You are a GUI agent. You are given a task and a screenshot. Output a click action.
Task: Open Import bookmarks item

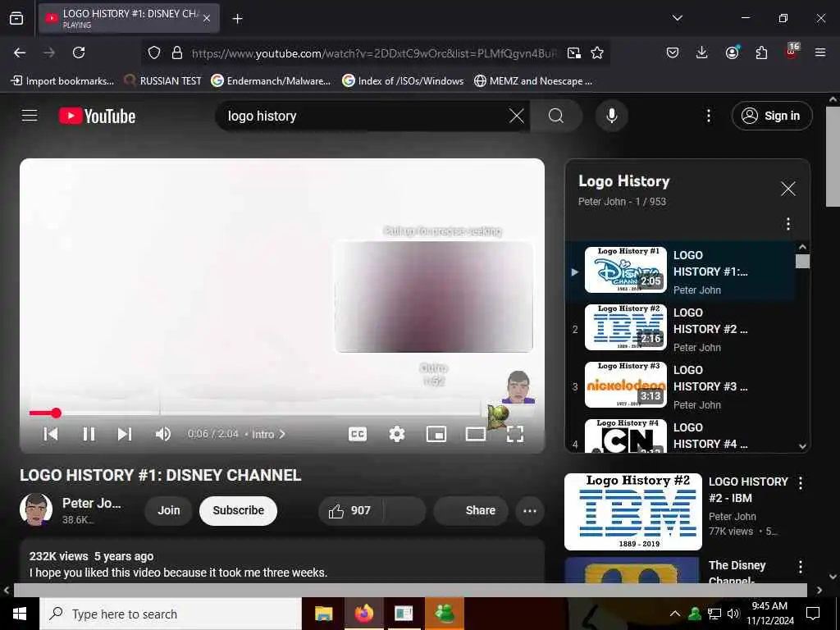(x=62, y=81)
